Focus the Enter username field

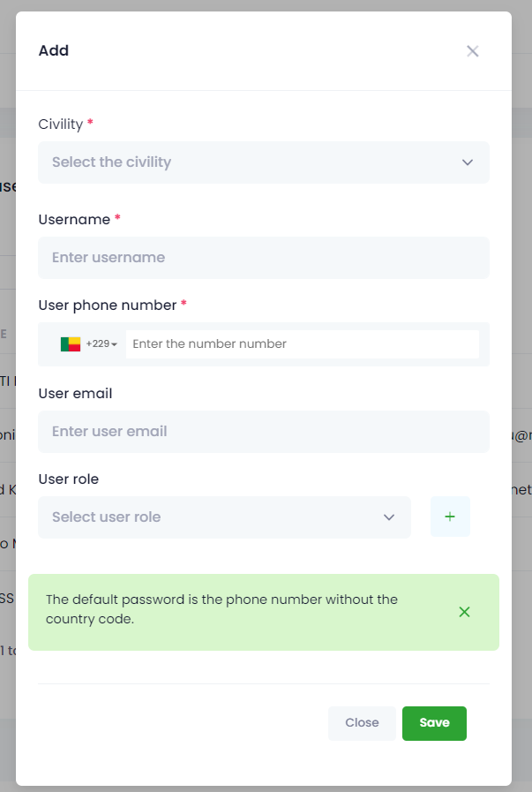pyautogui.click(x=264, y=257)
